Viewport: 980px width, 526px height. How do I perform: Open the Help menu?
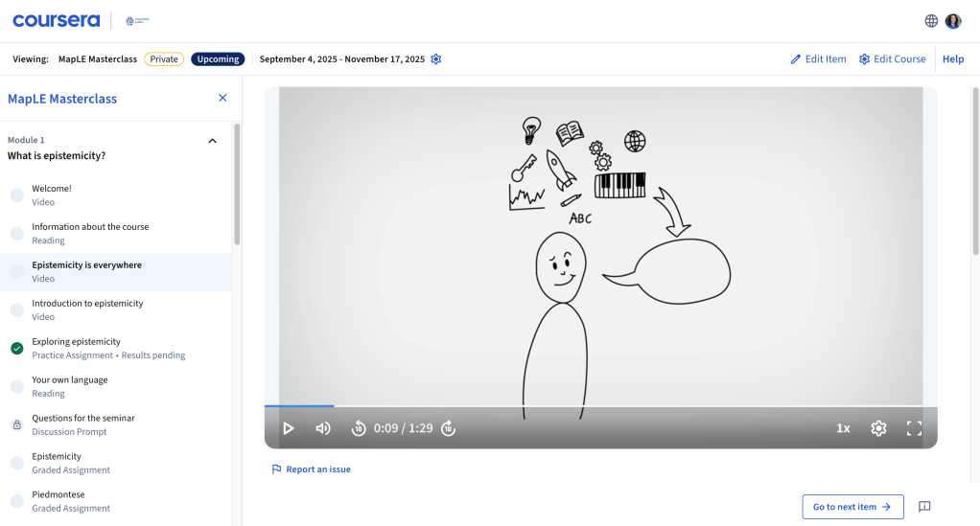pos(953,59)
